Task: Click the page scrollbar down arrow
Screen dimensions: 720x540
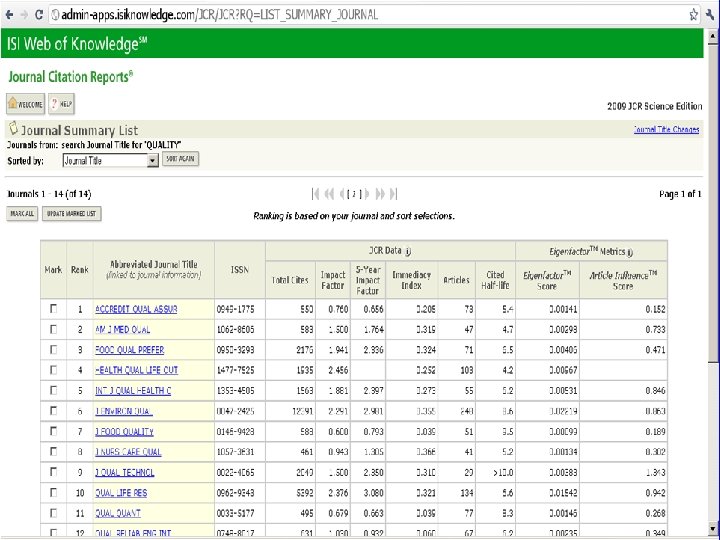Action: tap(713, 528)
